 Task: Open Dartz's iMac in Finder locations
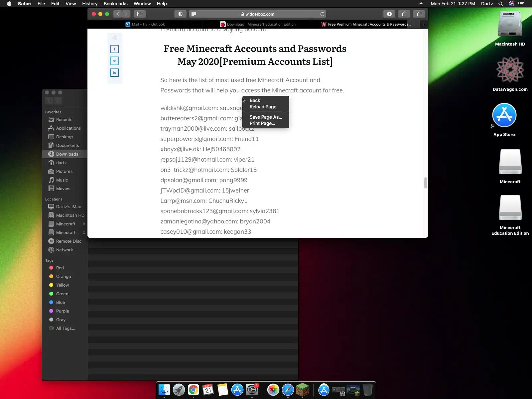65,207
